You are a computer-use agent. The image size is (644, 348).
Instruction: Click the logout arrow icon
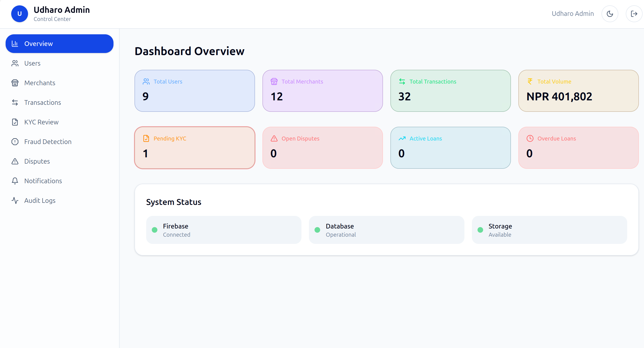click(x=634, y=14)
